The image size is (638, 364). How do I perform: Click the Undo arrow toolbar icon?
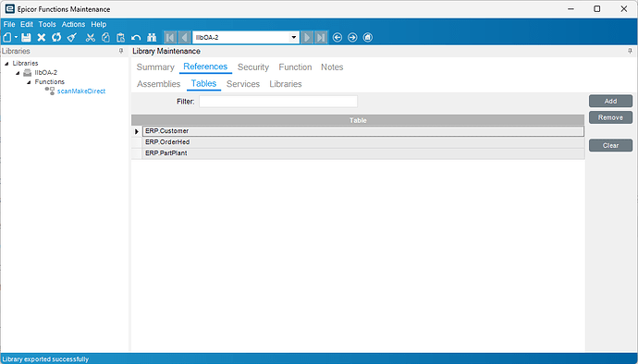[x=136, y=38]
